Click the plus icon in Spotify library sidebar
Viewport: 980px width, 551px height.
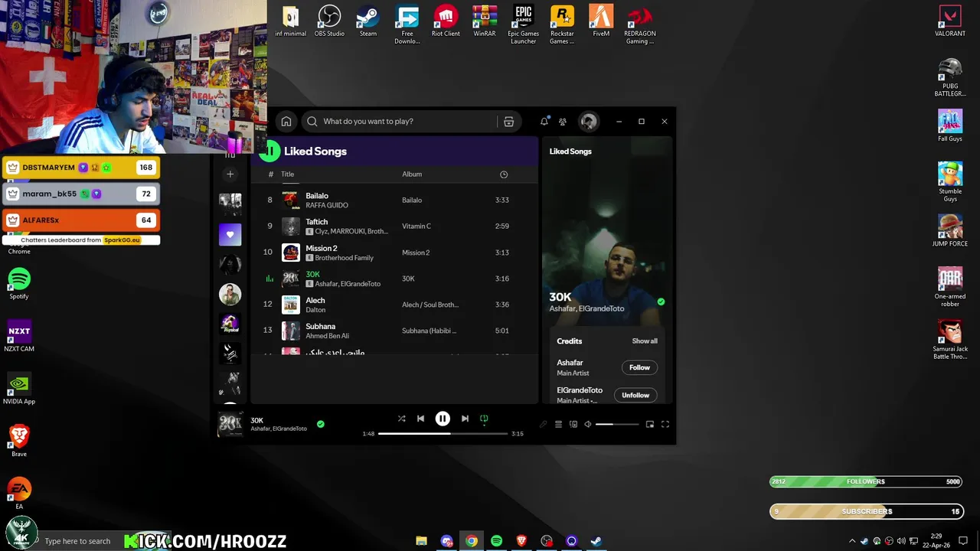[230, 174]
